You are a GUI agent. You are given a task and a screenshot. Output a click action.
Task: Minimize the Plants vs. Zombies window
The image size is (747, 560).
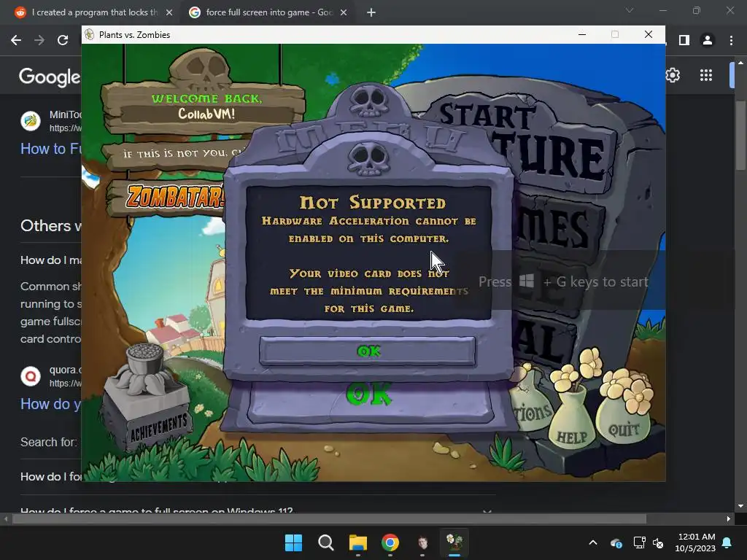point(581,34)
